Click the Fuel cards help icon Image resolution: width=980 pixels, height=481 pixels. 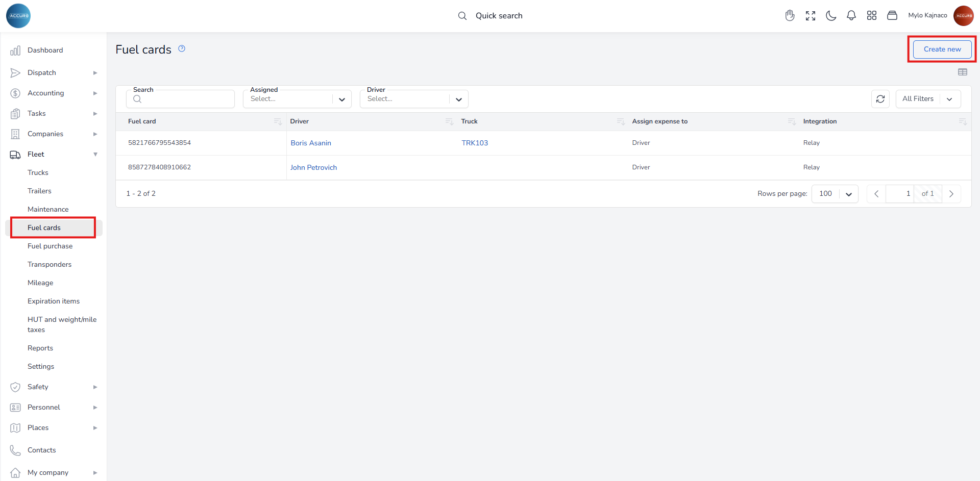182,49
